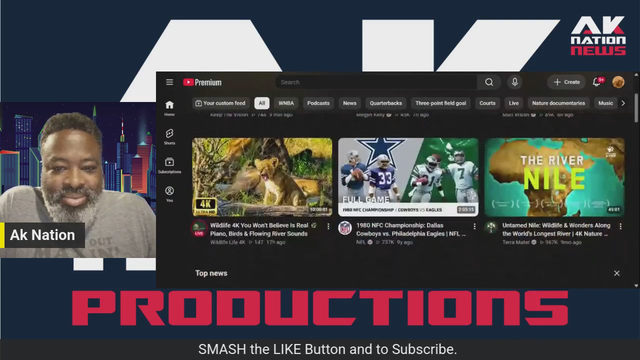This screenshot has height=360, width=640.
Task: Open the Wildlife Life 4K channel name
Action: click(228, 242)
